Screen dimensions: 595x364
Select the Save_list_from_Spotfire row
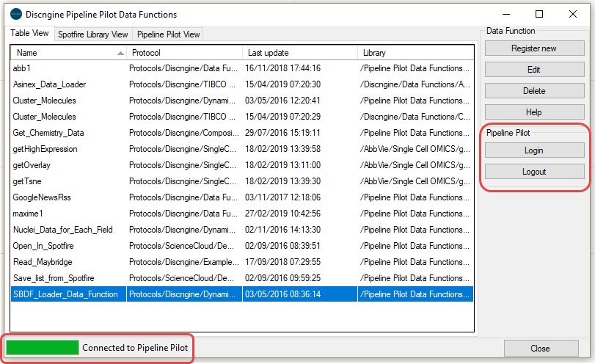242,278
